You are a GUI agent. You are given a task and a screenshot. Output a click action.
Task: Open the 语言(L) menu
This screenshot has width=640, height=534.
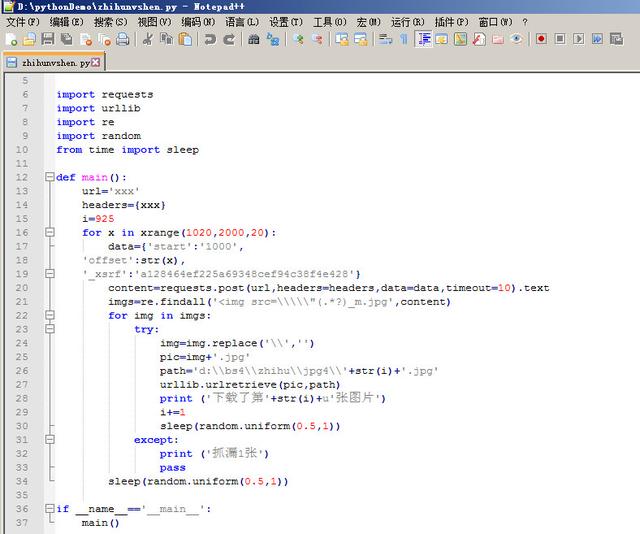click(x=241, y=21)
